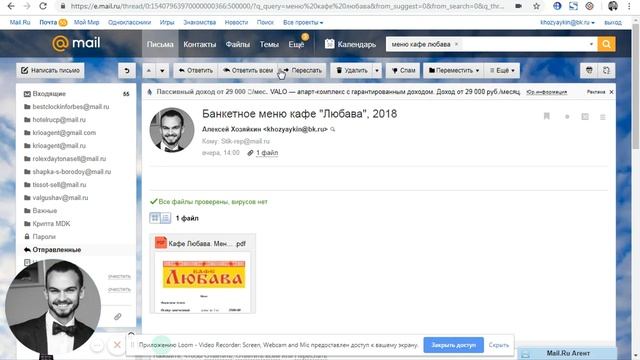The image size is (640, 360).
Task: Click the browser address bar URL
Action: coord(286,6)
